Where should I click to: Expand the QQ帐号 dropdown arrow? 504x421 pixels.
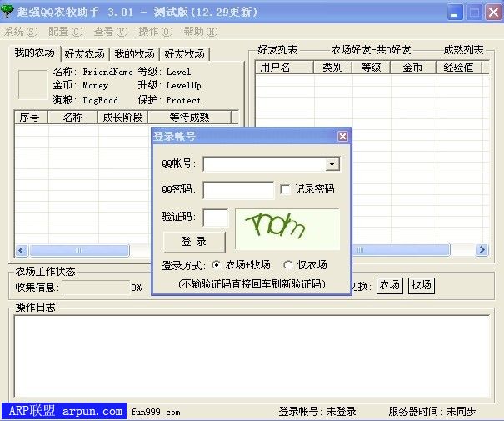[x=332, y=164]
